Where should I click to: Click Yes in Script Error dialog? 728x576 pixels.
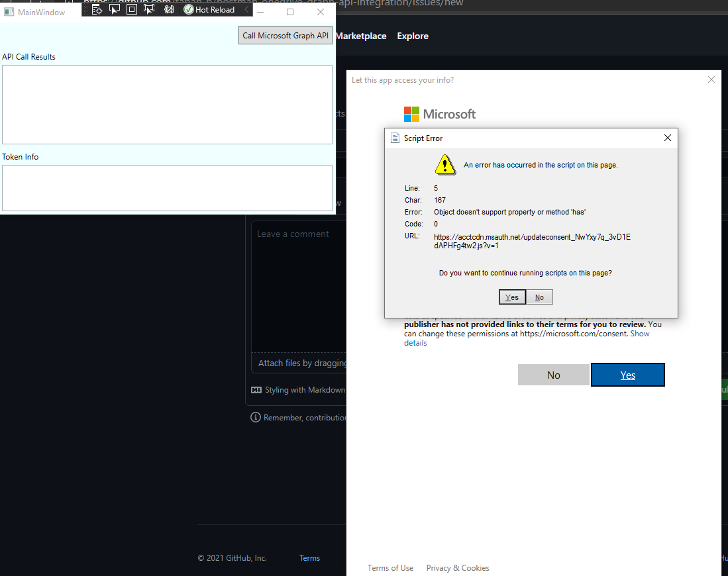coord(512,297)
